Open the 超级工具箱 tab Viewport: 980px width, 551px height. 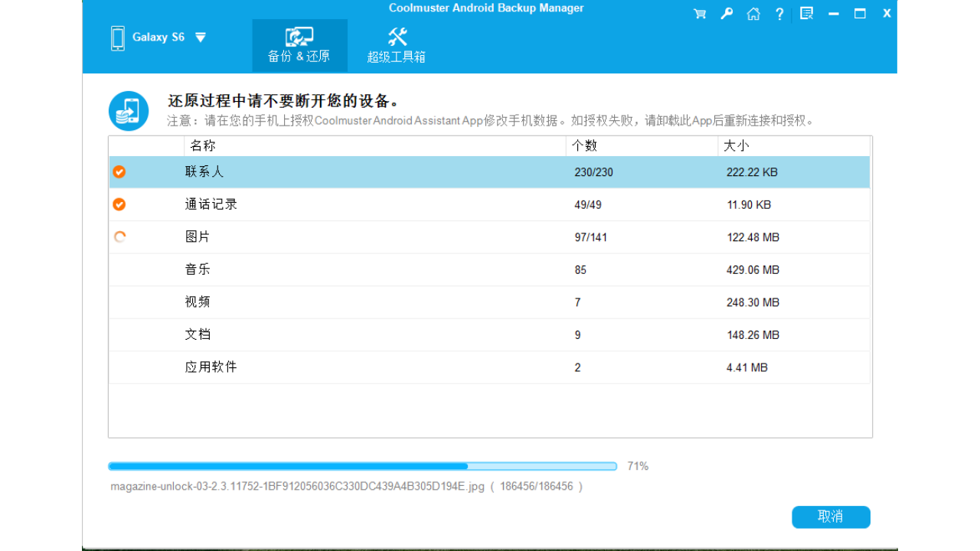click(397, 44)
